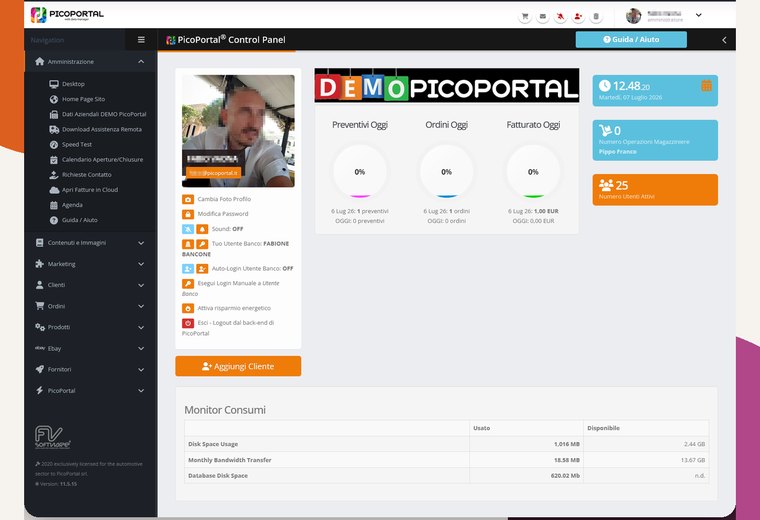Open the Numero Utenti Attivi card
The image size is (760, 520).
click(655, 190)
